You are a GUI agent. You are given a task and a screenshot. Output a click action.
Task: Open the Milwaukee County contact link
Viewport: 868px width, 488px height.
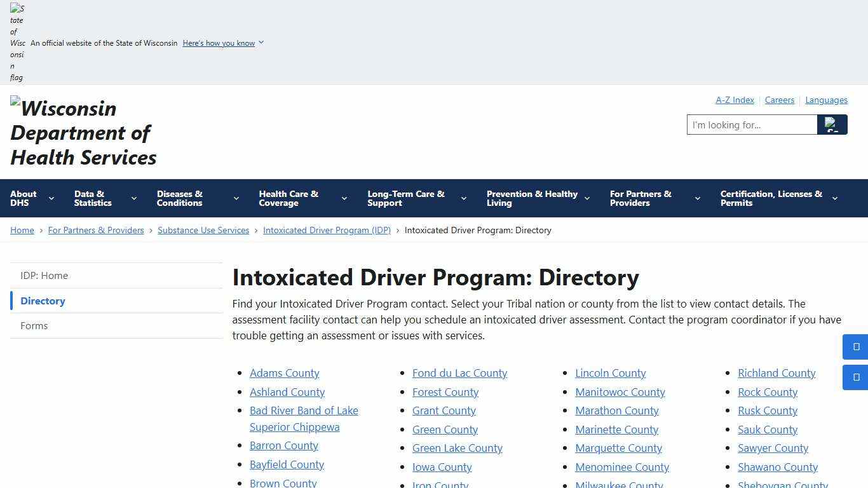619,484
